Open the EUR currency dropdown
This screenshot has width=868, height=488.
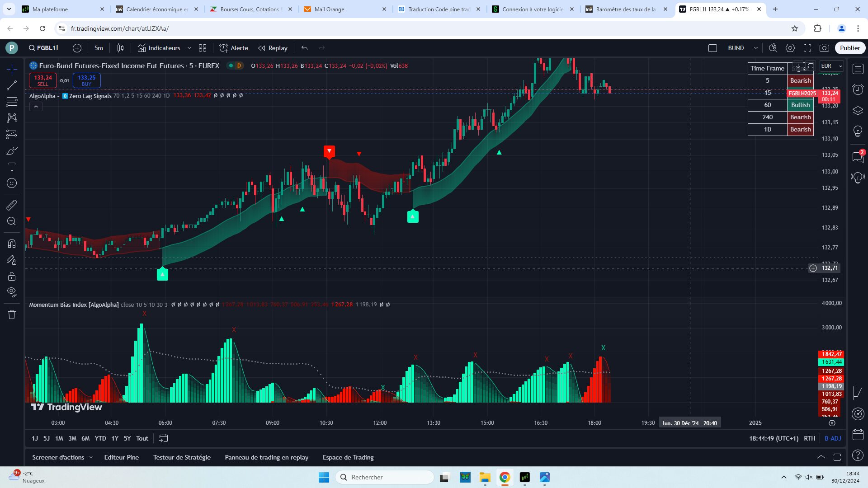[831, 66]
